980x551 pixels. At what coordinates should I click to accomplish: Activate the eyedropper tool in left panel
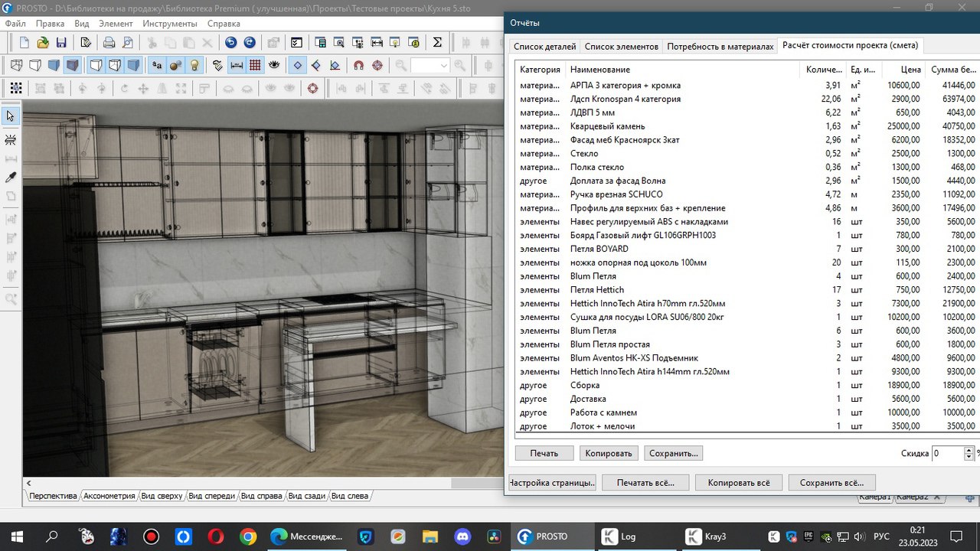pos(10,174)
